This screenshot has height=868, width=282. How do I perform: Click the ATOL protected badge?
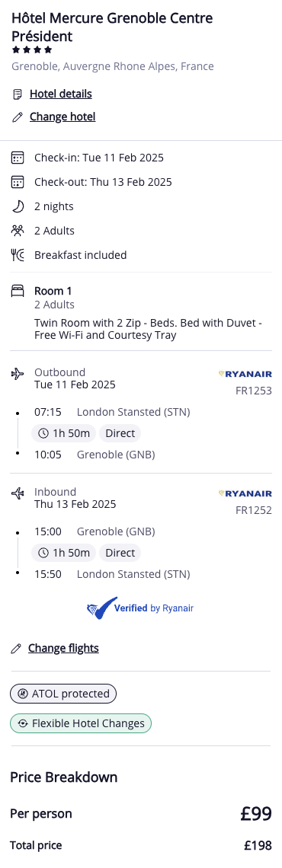(x=64, y=694)
